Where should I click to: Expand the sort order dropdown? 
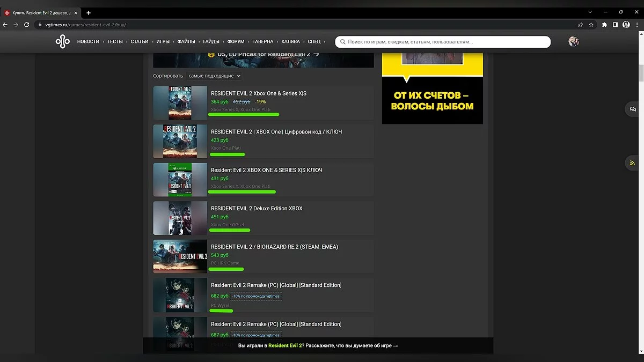(214, 76)
